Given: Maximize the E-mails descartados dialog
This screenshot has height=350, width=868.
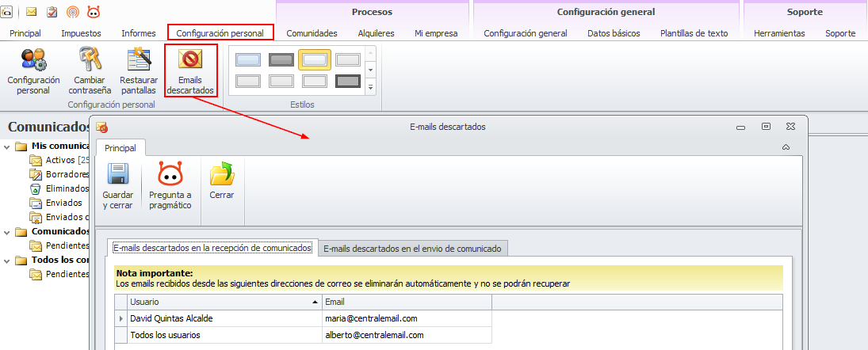Looking at the screenshot, I should [x=767, y=127].
